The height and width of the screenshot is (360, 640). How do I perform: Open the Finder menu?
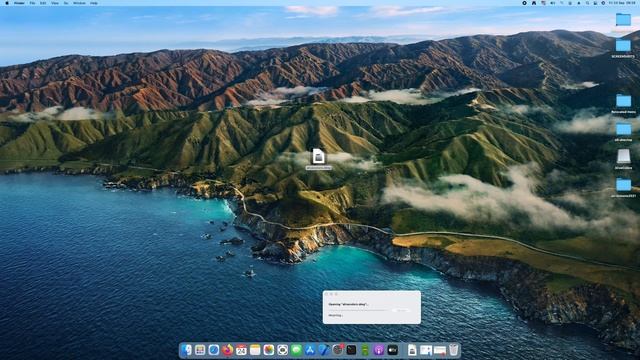19,3
